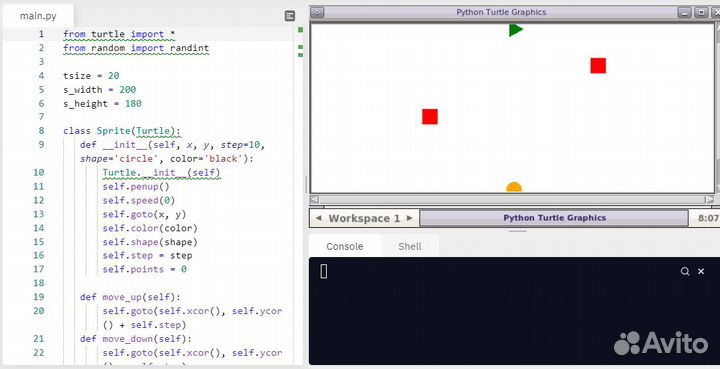Click the line 'def move_down(self):'
This screenshot has height=369, width=720.
[136, 339]
